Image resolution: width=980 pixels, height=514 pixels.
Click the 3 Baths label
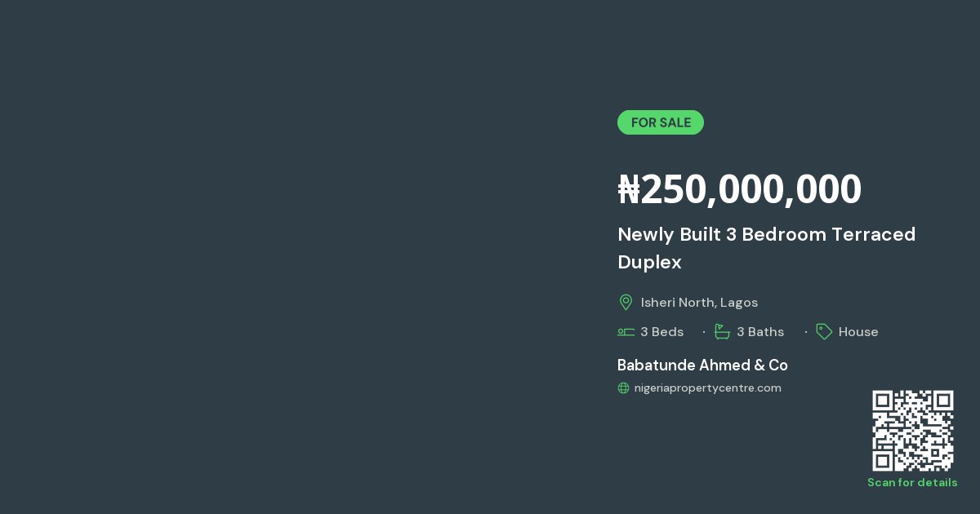click(760, 332)
